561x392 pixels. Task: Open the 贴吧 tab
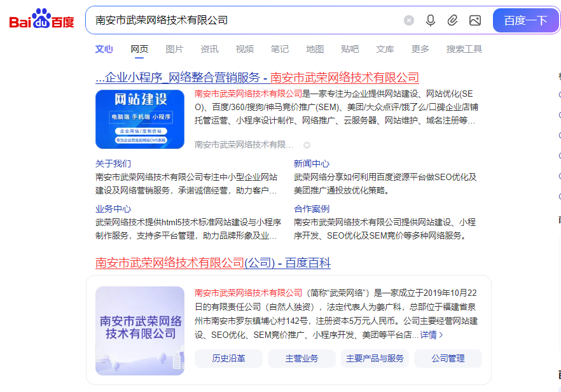coord(350,49)
